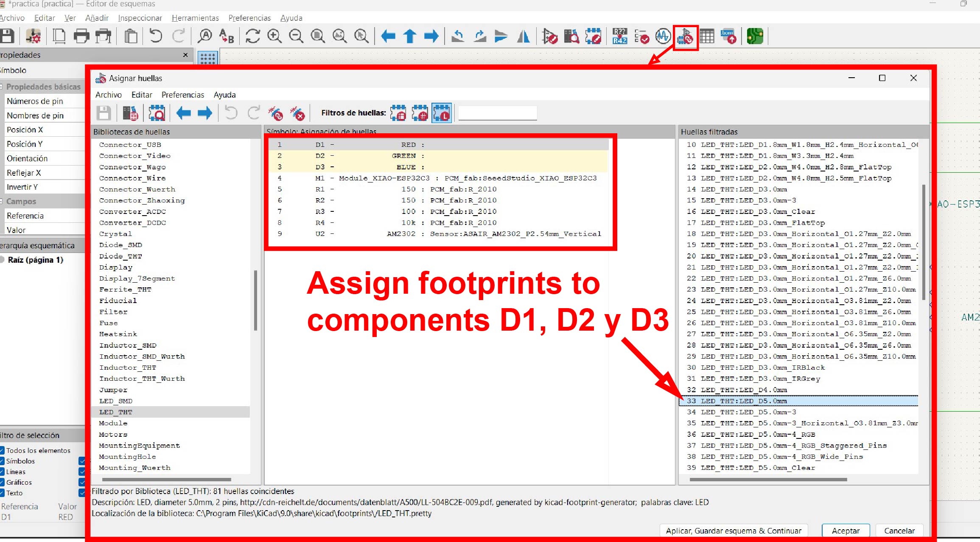Select the LED_THT:LED_D3.0mm footprint entry
Viewport: 980px width, 542px height.
tap(744, 189)
